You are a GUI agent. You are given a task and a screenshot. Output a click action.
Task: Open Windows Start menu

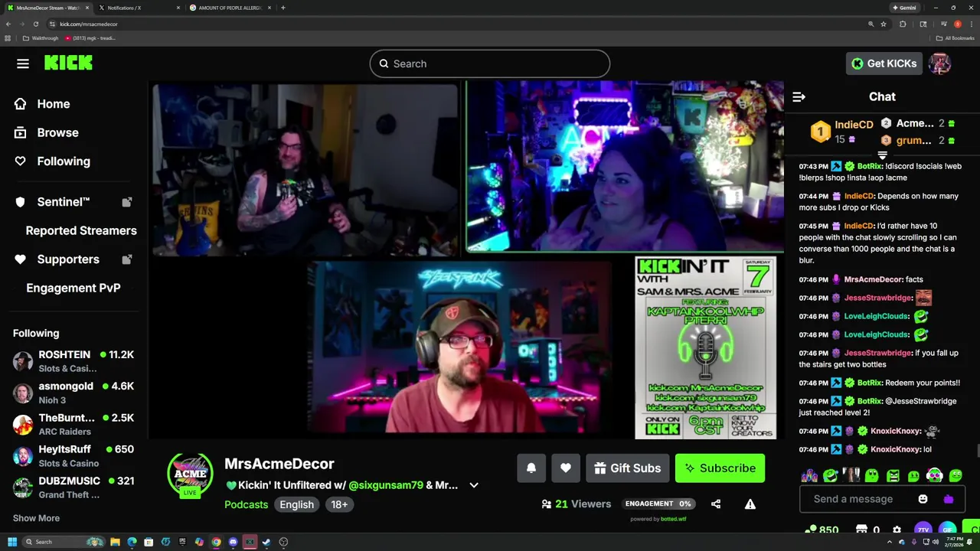(11, 542)
